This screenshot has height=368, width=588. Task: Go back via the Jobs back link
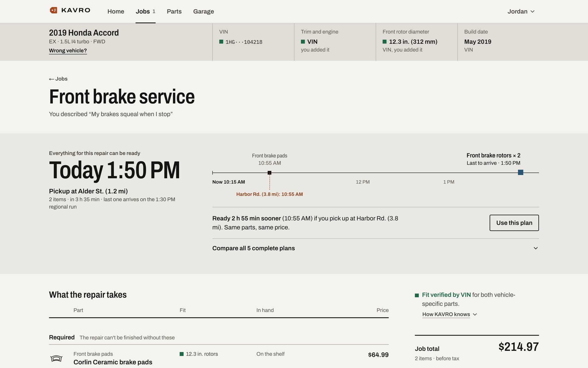point(58,79)
